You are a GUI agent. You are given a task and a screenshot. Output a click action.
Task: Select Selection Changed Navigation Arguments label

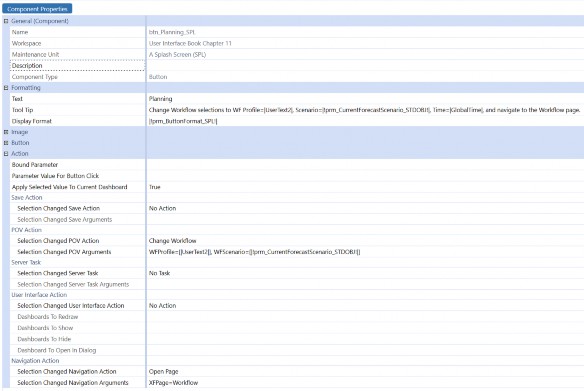(x=73, y=383)
